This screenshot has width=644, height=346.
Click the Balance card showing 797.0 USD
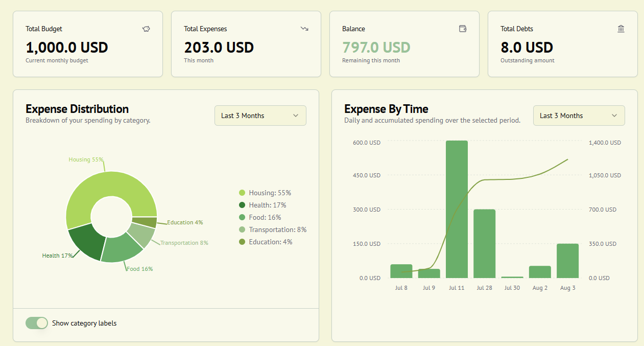pos(404,43)
